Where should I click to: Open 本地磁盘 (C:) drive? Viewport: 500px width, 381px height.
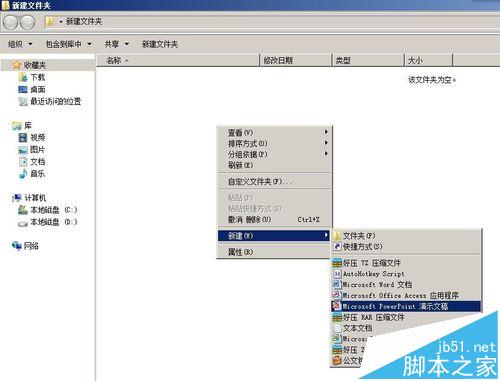48,210
